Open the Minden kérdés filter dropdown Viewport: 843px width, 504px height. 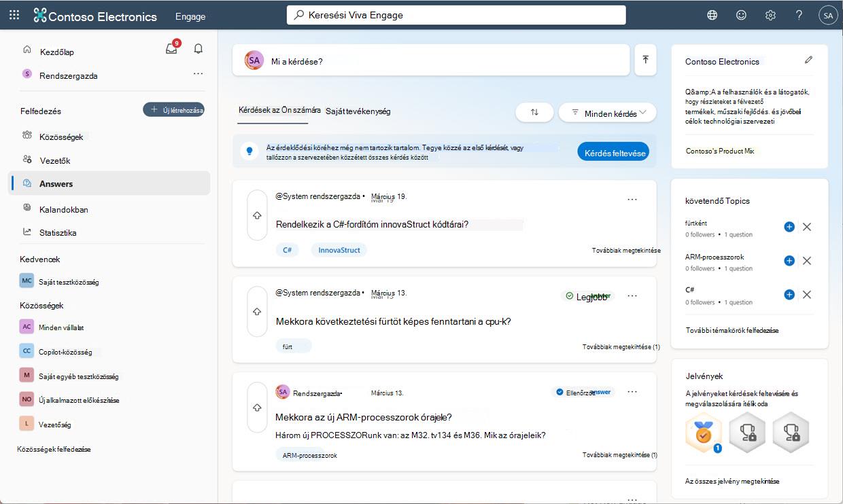click(x=607, y=113)
